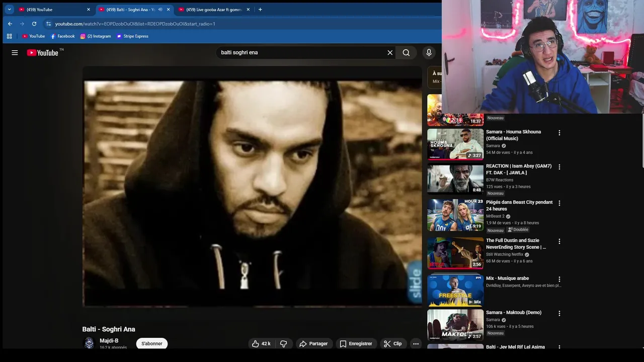This screenshot has height=362, width=644.
Task: Click the address bar URL
Action: tap(135, 24)
